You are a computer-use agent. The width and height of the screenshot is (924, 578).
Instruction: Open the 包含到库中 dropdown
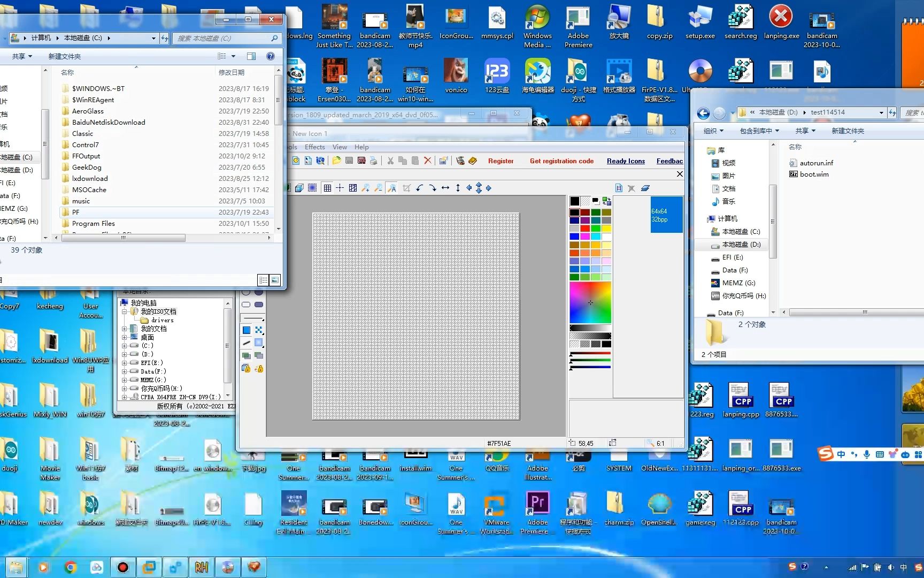(x=759, y=131)
